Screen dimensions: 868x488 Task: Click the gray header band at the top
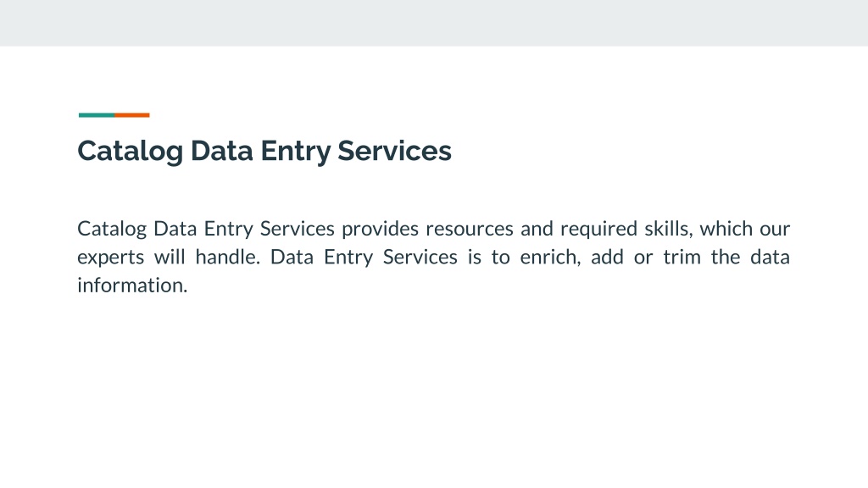click(x=434, y=23)
